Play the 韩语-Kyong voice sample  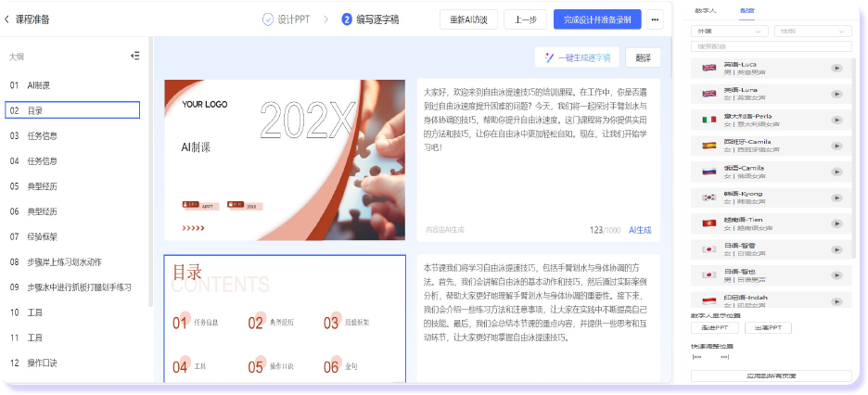tap(836, 197)
